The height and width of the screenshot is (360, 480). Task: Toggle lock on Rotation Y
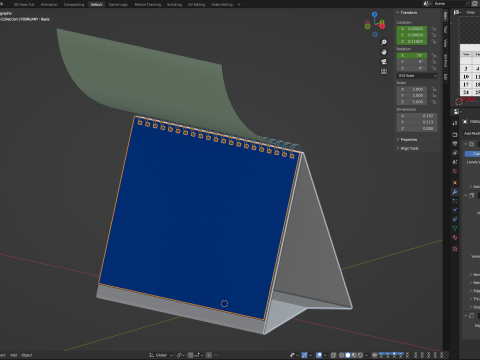pos(434,62)
